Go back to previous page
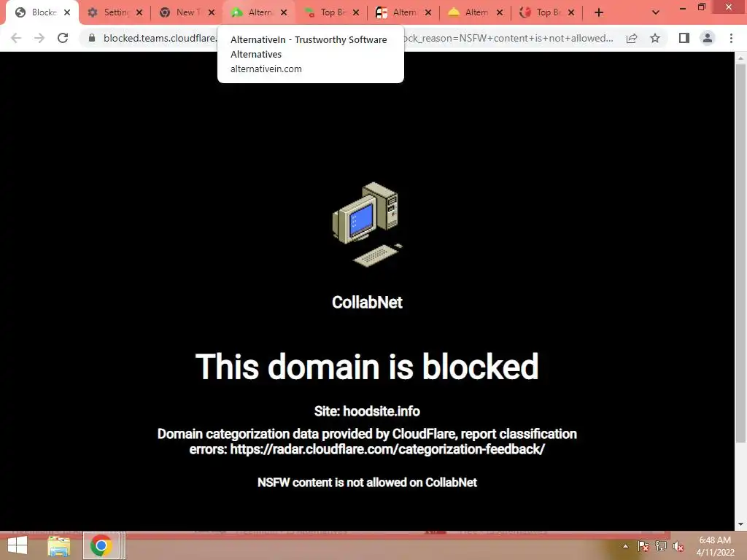This screenshot has height=560, width=747. pyautogui.click(x=16, y=38)
